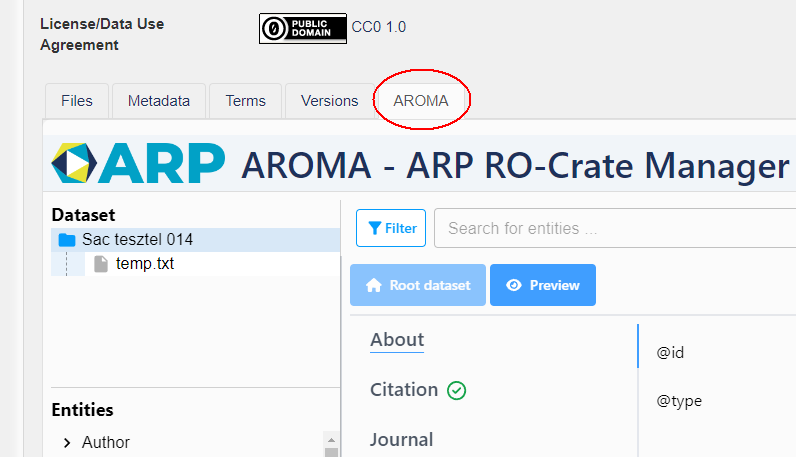The image size is (796, 457).
Task: Open the AROMA tab
Action: 421,101
